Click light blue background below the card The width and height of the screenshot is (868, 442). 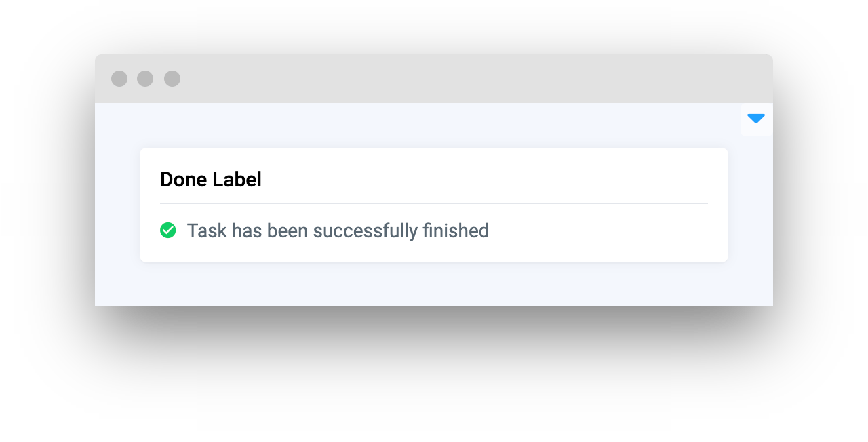[x=434, y=285]
